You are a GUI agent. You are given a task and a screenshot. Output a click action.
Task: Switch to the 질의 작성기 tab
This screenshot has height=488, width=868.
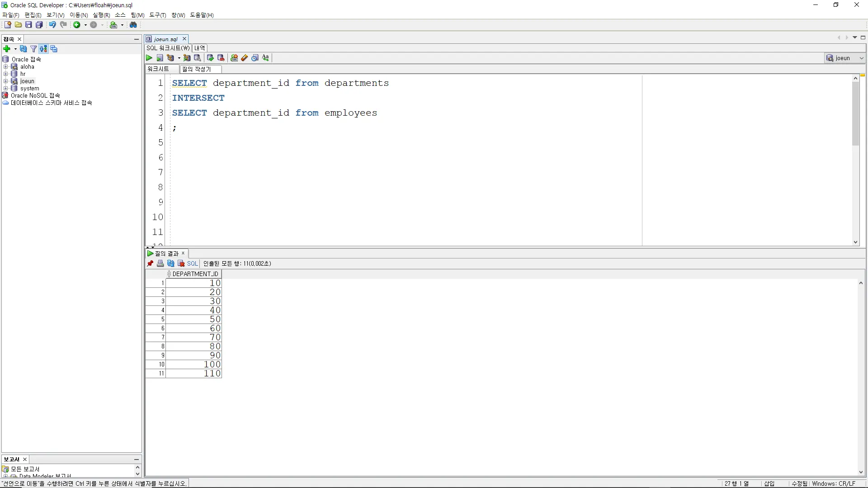[197, 69]
